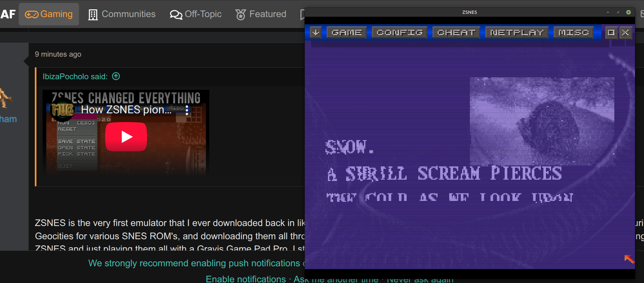
Task: Click the Communities building icon
Action: coord(93,15)
